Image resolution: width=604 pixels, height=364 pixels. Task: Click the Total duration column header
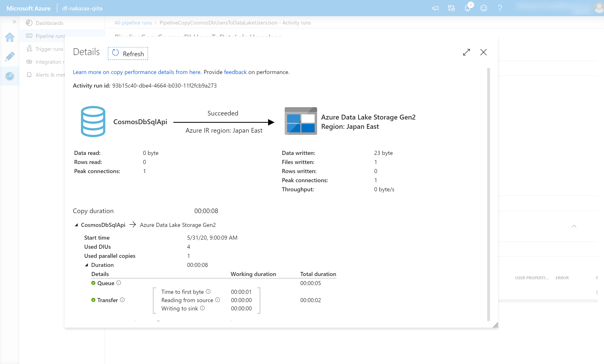(318, 274)
